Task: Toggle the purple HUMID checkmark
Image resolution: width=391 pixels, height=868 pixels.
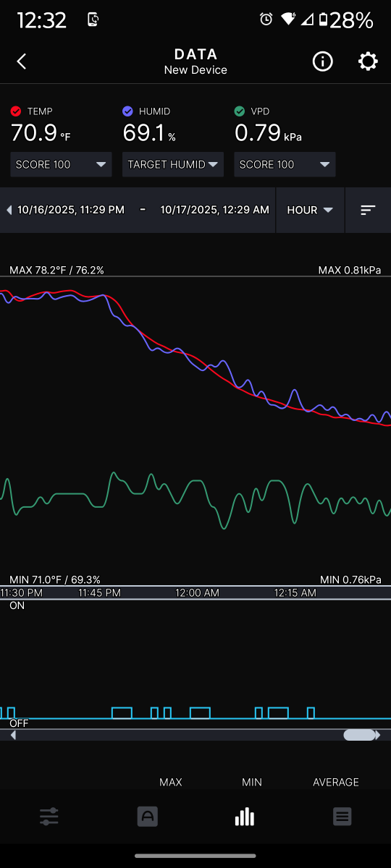Action: 128,111
